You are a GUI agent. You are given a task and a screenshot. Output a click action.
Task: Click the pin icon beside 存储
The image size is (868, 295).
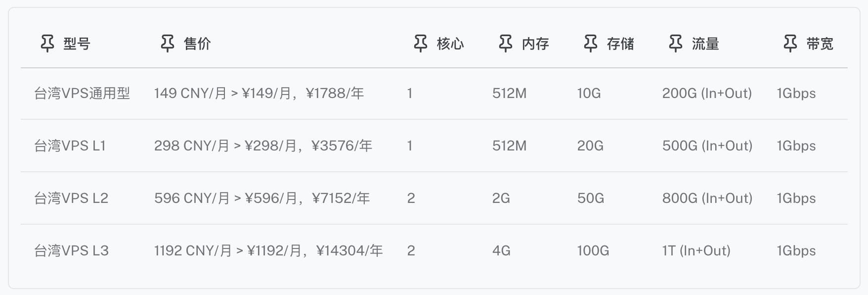[591, 44]
